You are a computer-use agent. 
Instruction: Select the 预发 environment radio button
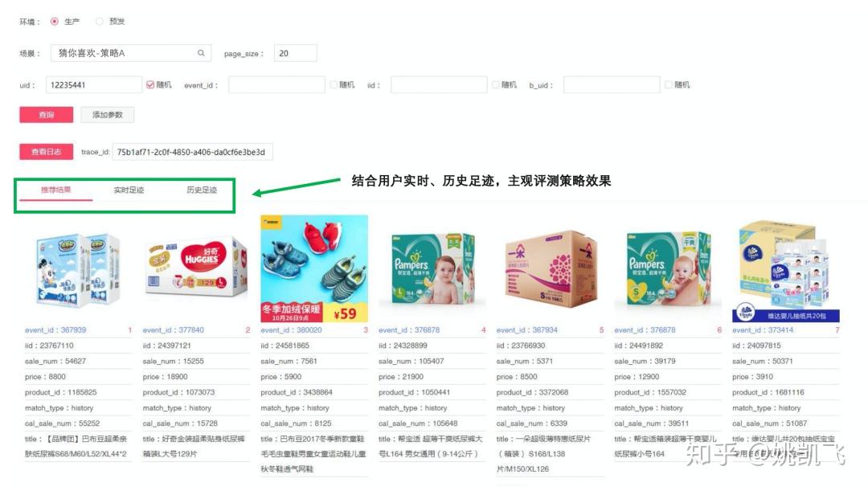tap(99, 22)
